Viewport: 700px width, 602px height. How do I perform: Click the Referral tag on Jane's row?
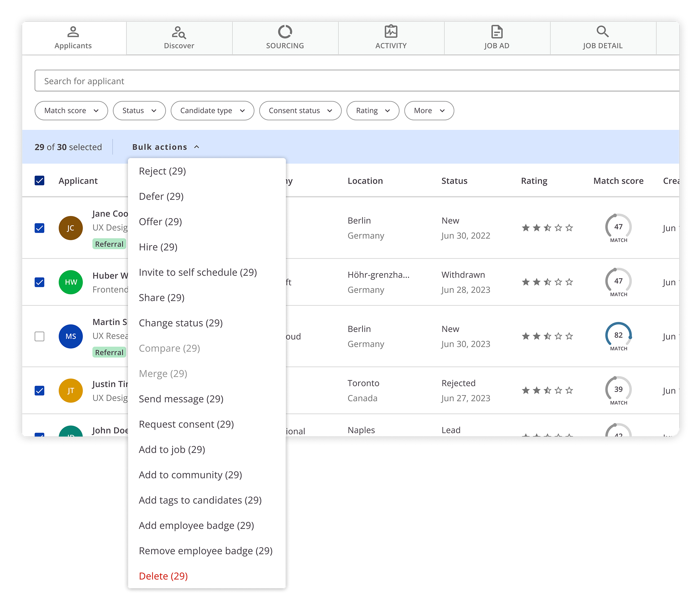(109, 244)
